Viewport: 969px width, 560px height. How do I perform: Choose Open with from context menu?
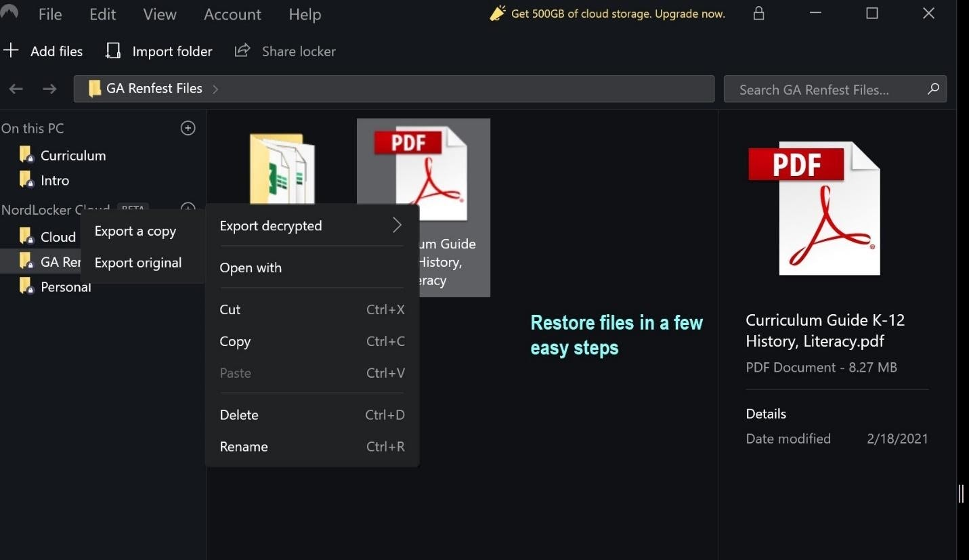pyautogui.click(x=311, y=267)
